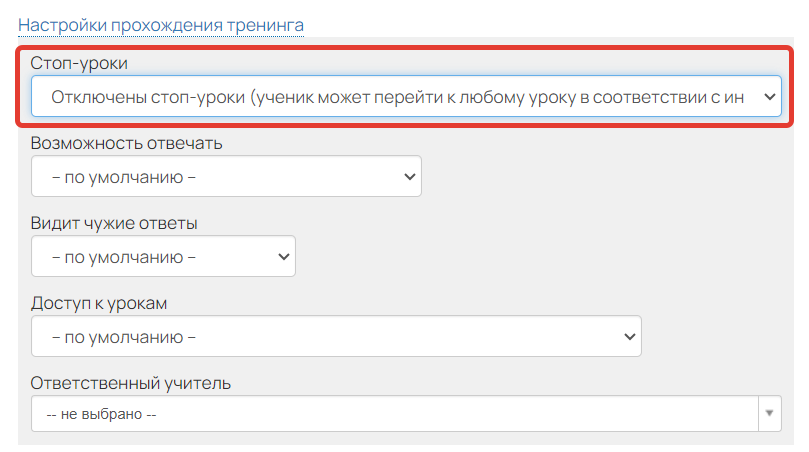Click the Возможность отвечать label
The height and width of the screenshot is (452, 809).
pos(126,143)
